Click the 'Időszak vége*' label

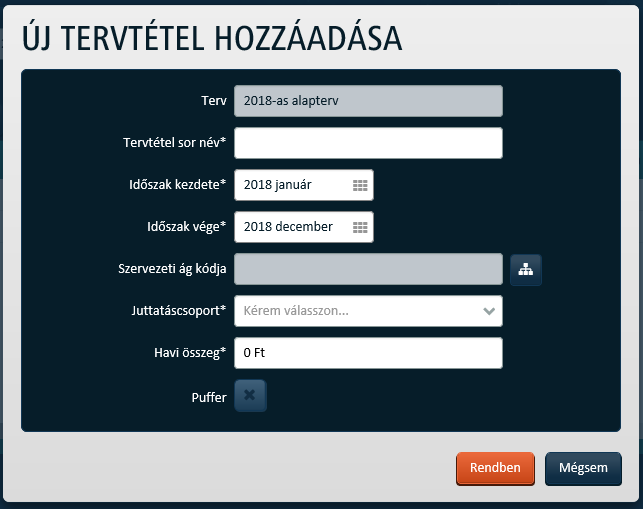187,227
